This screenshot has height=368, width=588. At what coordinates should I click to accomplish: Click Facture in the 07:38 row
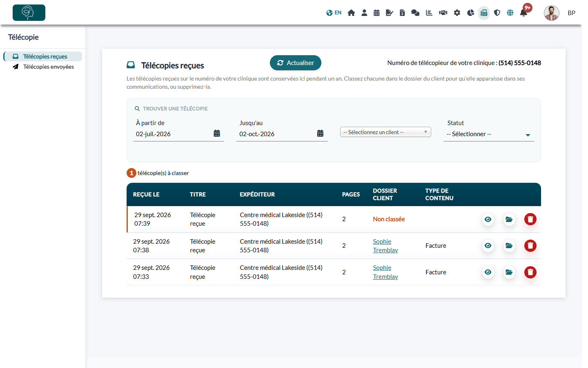(436, 246)
